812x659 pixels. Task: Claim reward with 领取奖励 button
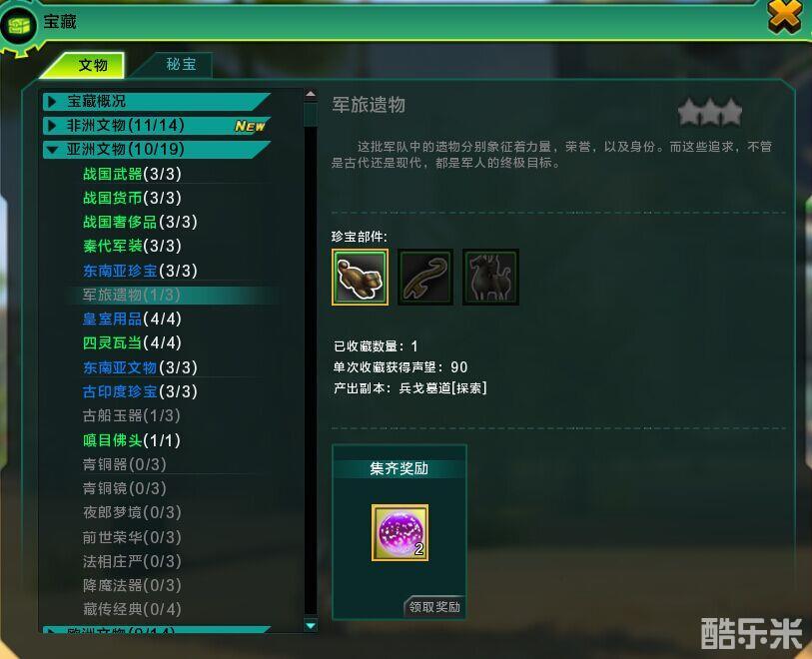pos(434,606)
